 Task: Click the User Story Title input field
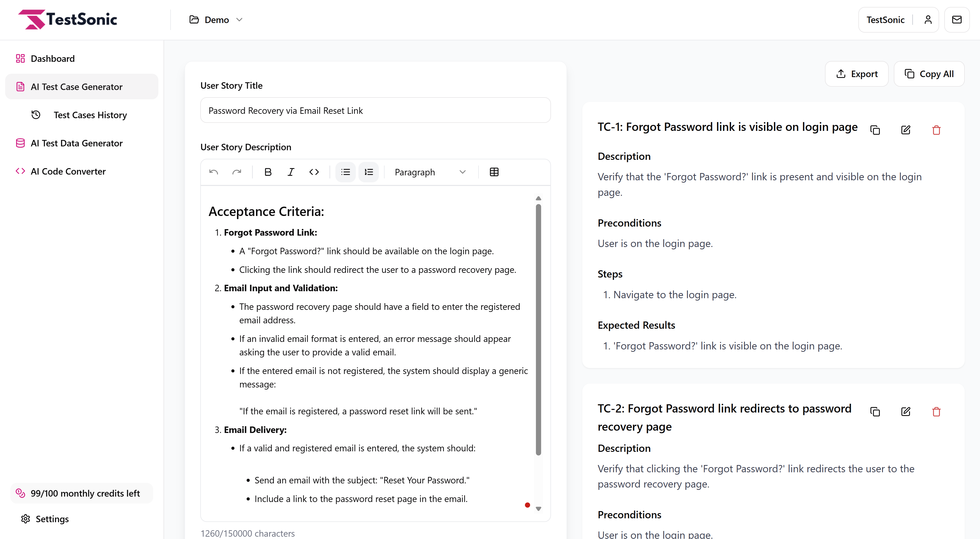point(375,110)
